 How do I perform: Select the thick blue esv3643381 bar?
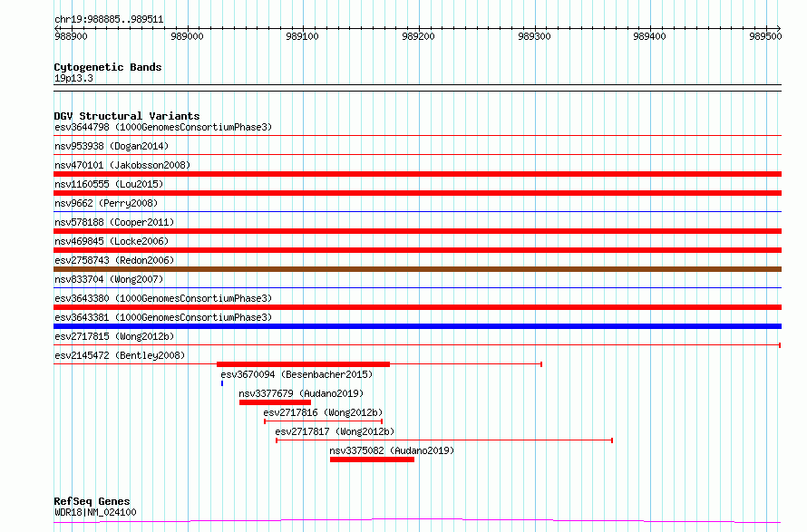(417, 326)
